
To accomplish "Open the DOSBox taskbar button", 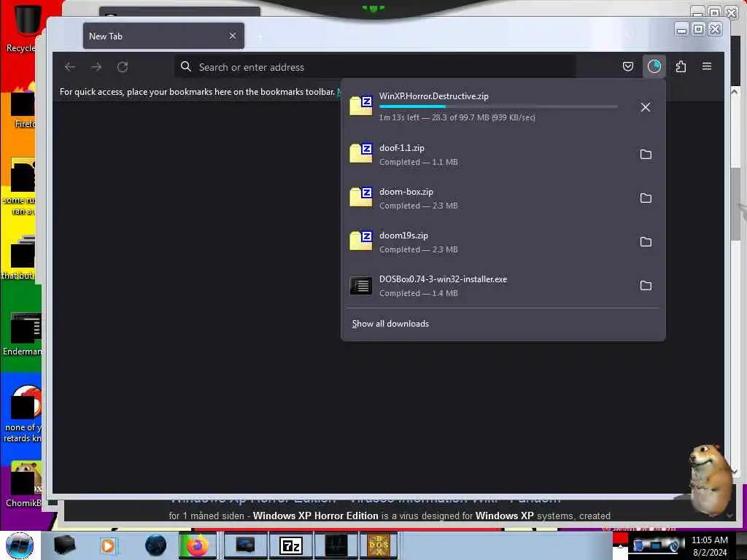I will pos(379,545).
